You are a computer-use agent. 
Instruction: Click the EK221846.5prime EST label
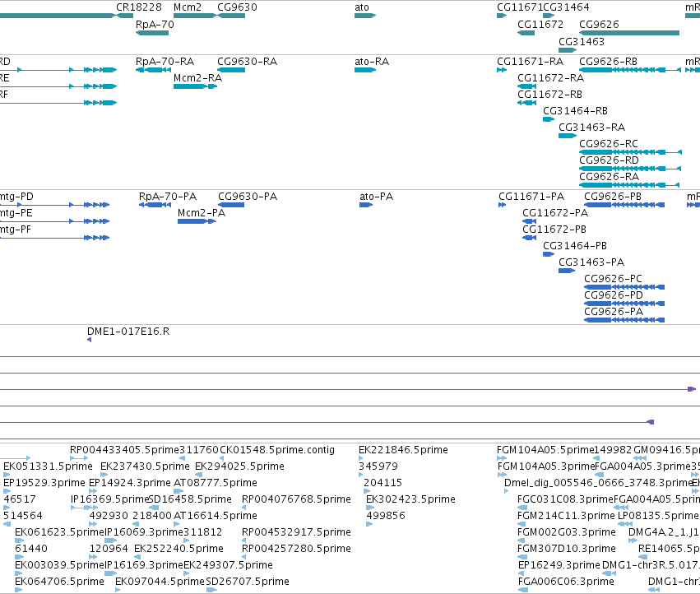point(403,450)
